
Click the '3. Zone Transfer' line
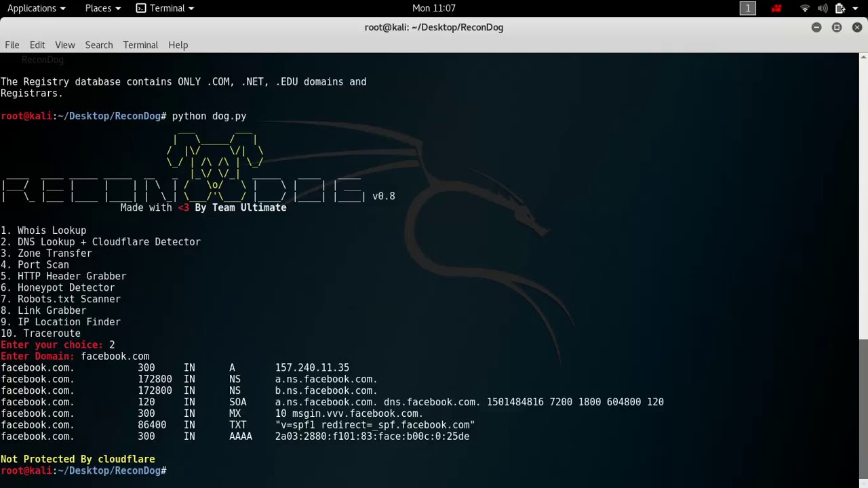point(46,253)
